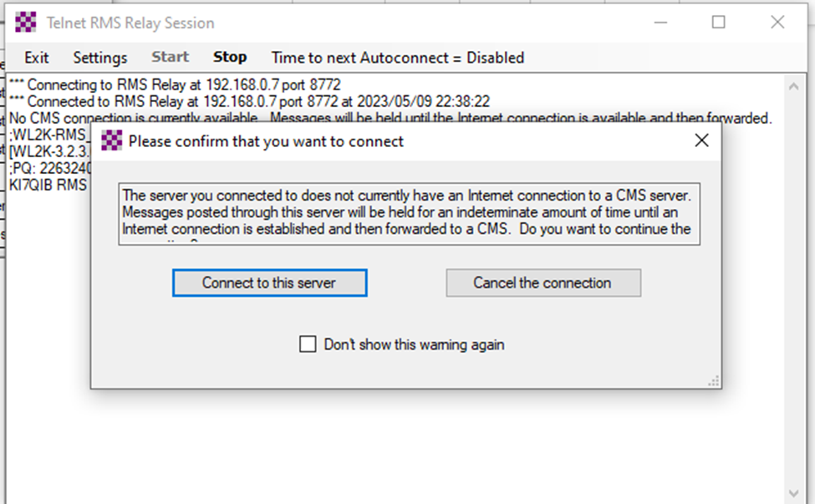815x504 pixels.
Task: Close the Telnet RMS Relay Session window
Action: 777,23
